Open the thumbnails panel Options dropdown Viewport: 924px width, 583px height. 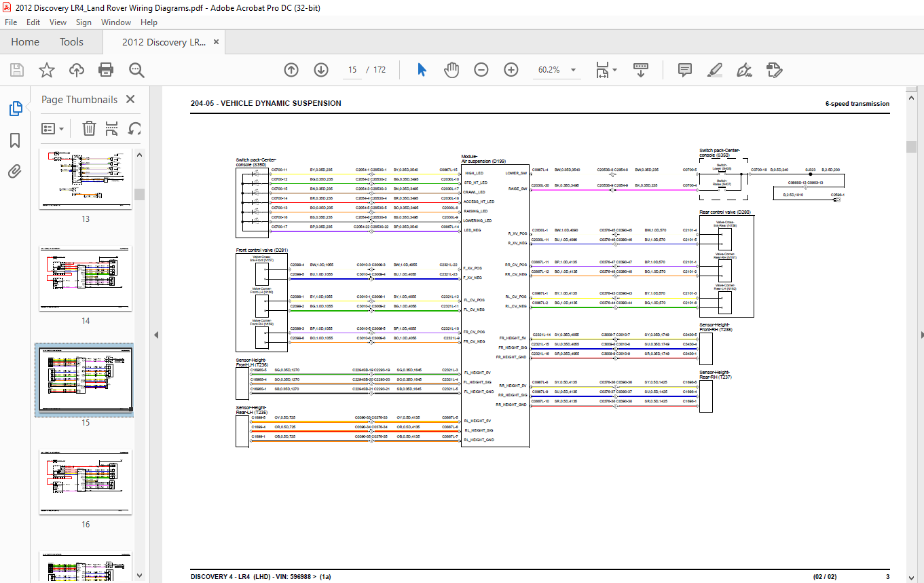click(53, 128)
